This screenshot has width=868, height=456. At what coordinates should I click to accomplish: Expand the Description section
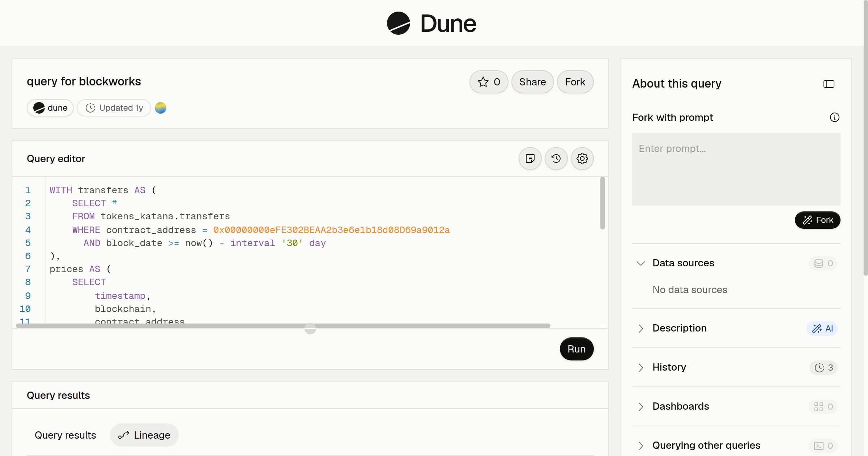(641, 328)
